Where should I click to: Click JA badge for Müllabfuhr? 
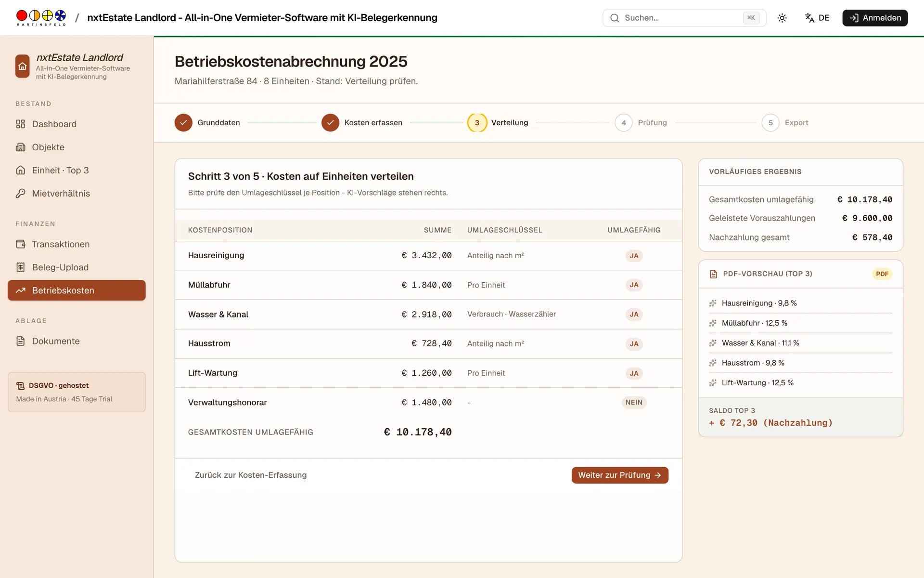[x=634, y=285]
